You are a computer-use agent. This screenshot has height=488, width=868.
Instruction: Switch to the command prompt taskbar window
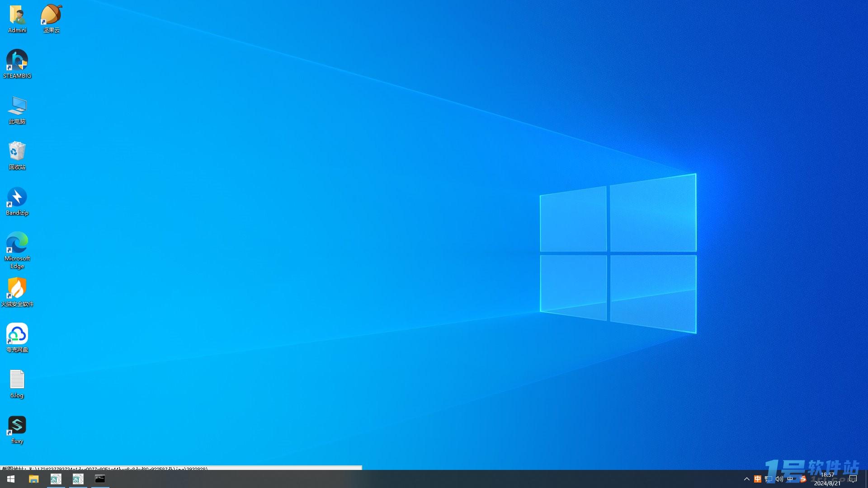pyautogui.click(x=100, y=479)
